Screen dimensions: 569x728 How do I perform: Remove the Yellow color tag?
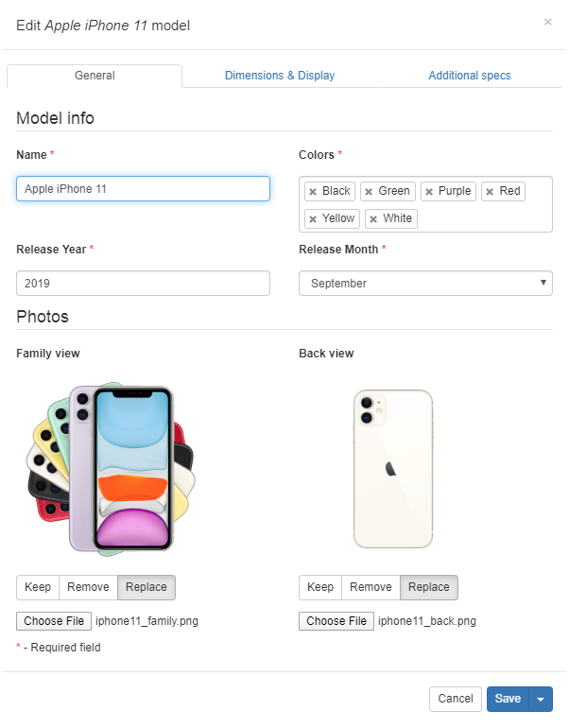pyautogui.click(x=313, y=219)
